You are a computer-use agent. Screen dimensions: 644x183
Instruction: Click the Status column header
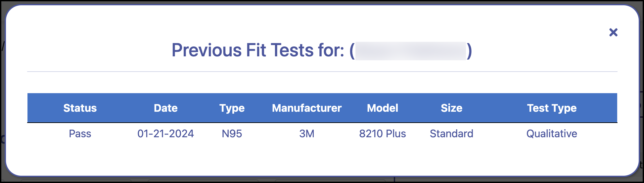[x=80, y=108]
